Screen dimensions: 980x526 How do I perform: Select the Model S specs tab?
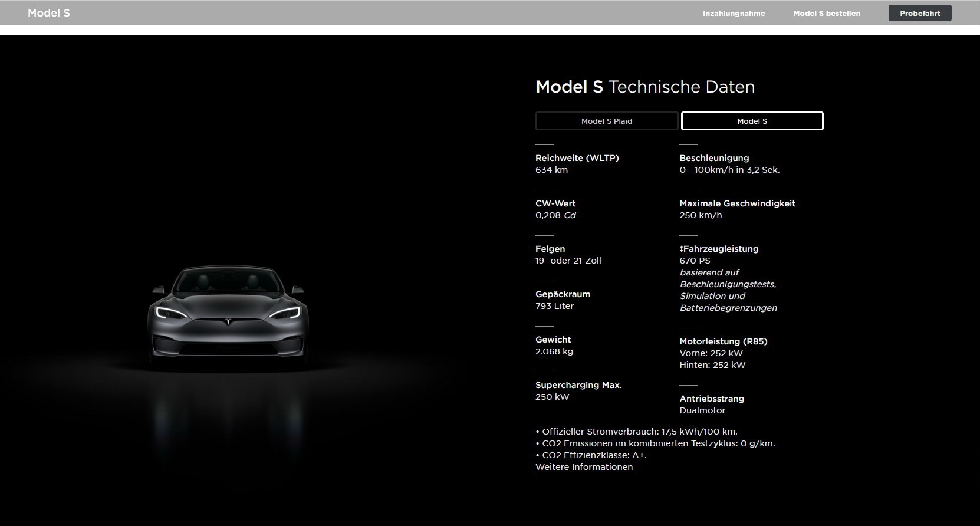752,121
